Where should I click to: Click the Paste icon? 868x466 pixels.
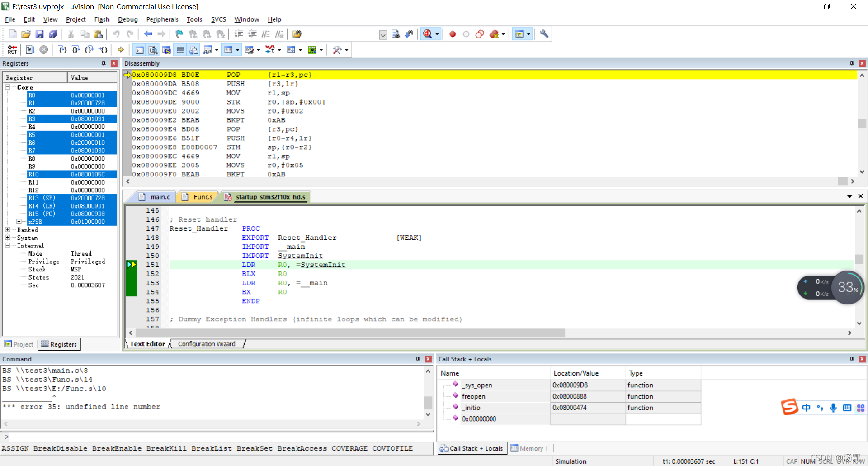(x=98, y=34)
